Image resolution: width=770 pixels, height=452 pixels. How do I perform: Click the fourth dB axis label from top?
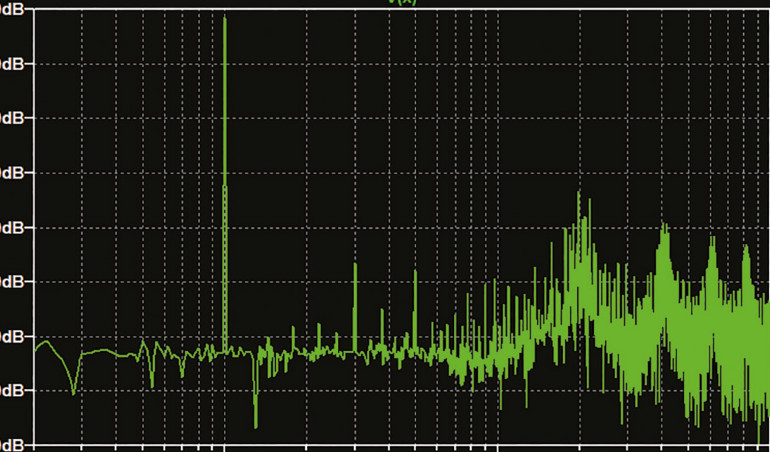17,173
